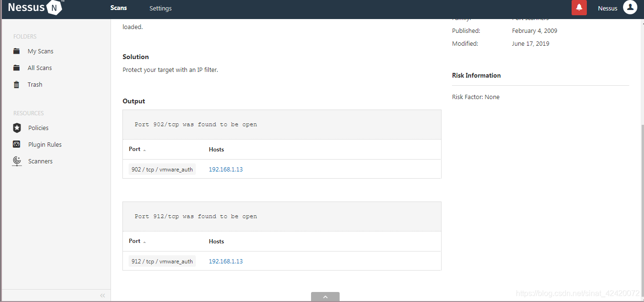644x302 pixels.
Task: Go to Trash
Action: click(x=35, y=84)
